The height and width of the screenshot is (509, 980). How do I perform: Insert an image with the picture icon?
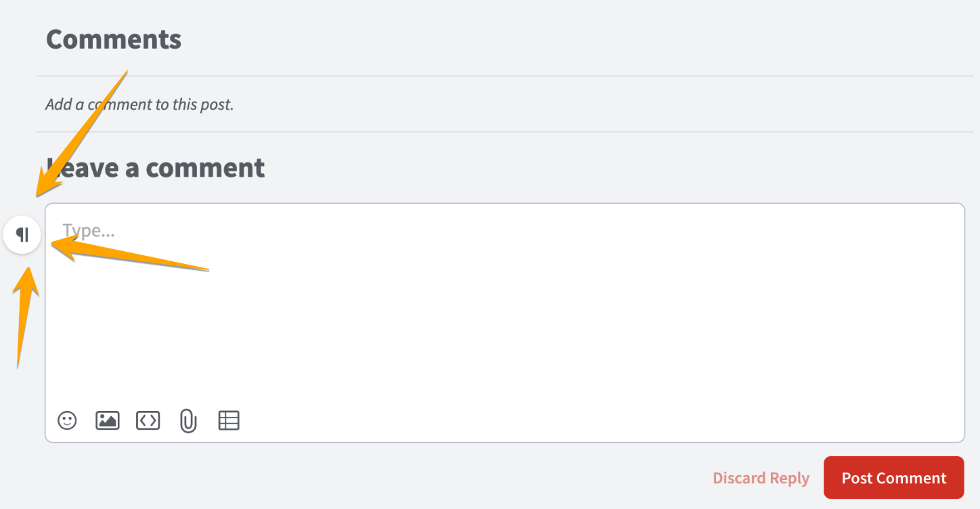coord(108,420)
